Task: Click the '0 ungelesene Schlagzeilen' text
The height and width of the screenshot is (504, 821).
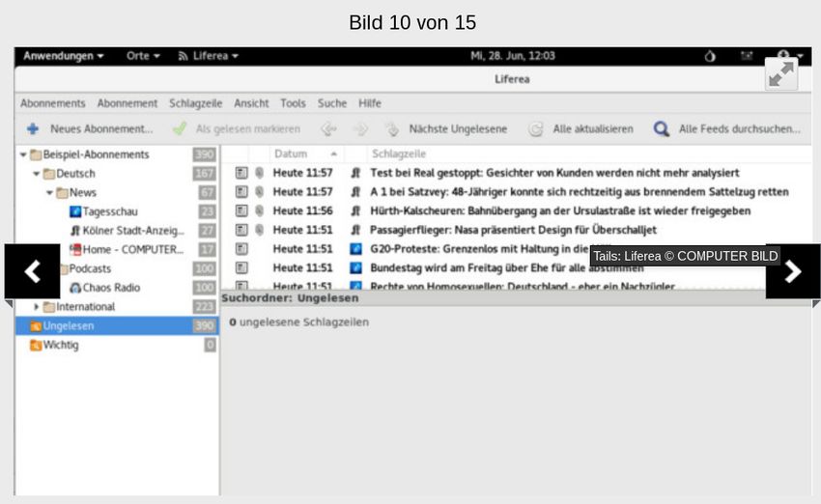Action: [299, 322]
